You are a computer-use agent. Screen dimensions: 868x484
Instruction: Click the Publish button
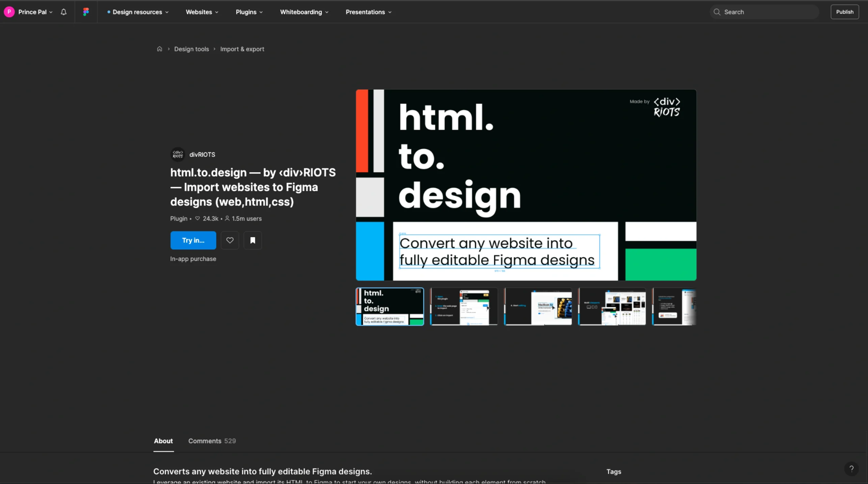(845, 12)
